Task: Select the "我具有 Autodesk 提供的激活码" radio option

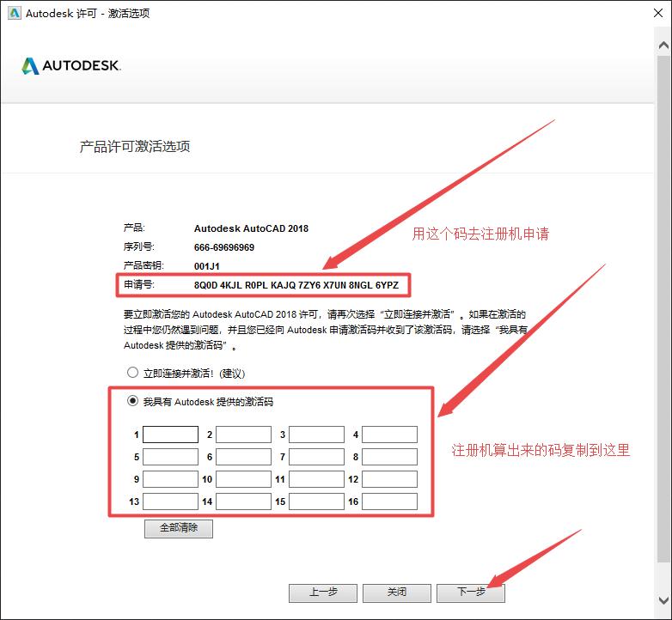Action: (132, 401)
